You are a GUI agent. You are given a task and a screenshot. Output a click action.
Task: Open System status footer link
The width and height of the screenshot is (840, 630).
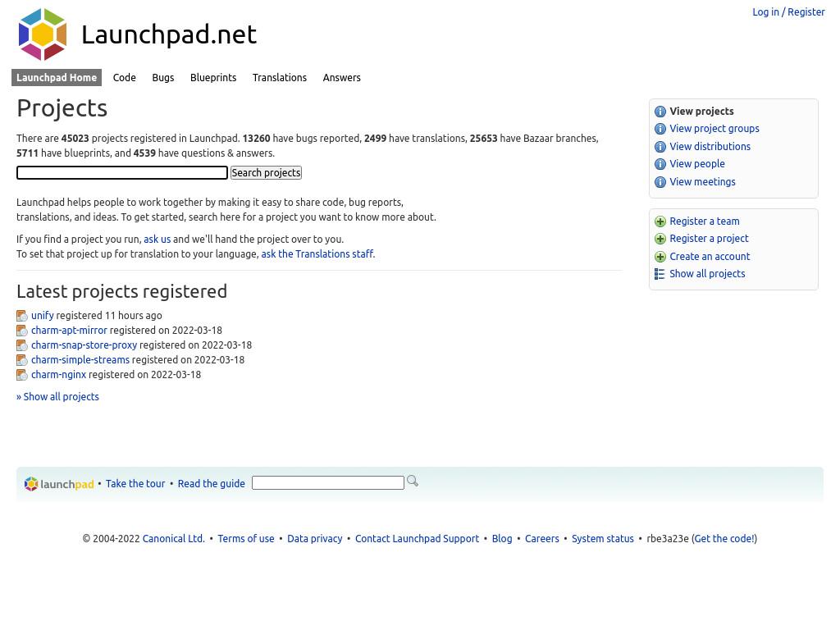coord(603,539)
